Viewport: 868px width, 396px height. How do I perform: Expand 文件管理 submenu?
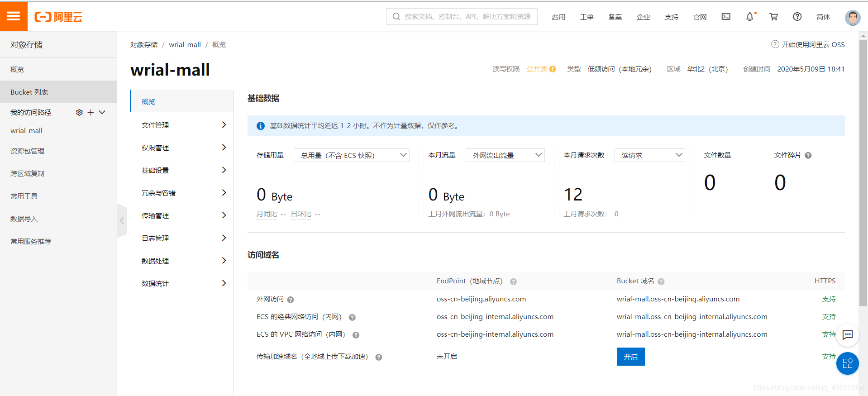tap(224, 125)
